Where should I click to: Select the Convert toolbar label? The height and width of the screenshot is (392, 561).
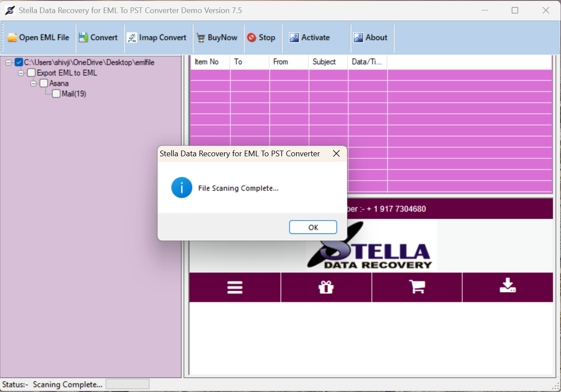(104, 38)
